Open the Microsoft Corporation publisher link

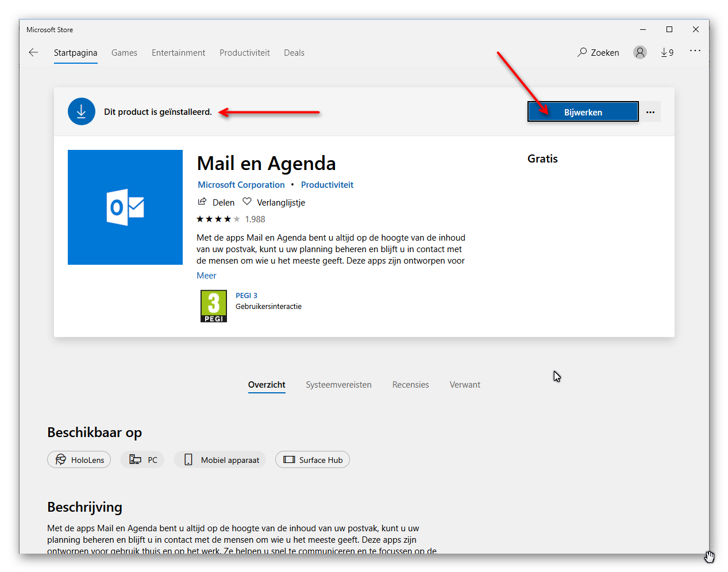coord(241,185)
